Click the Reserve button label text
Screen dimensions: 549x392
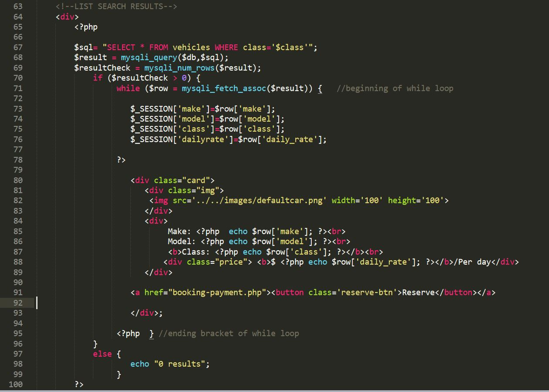tap(419, 293)
